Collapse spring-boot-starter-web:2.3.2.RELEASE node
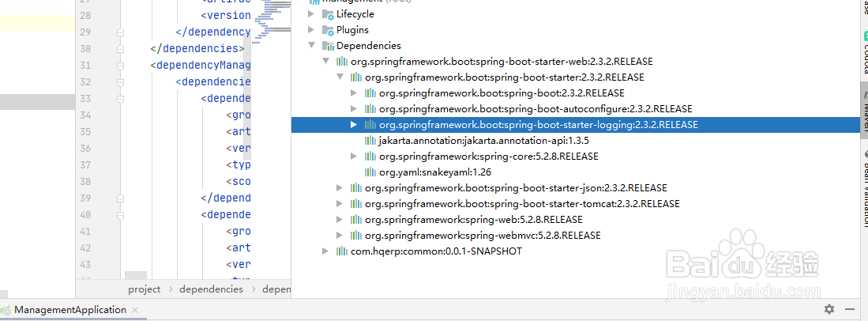This screenshot has height=321, width=868. 326,61
